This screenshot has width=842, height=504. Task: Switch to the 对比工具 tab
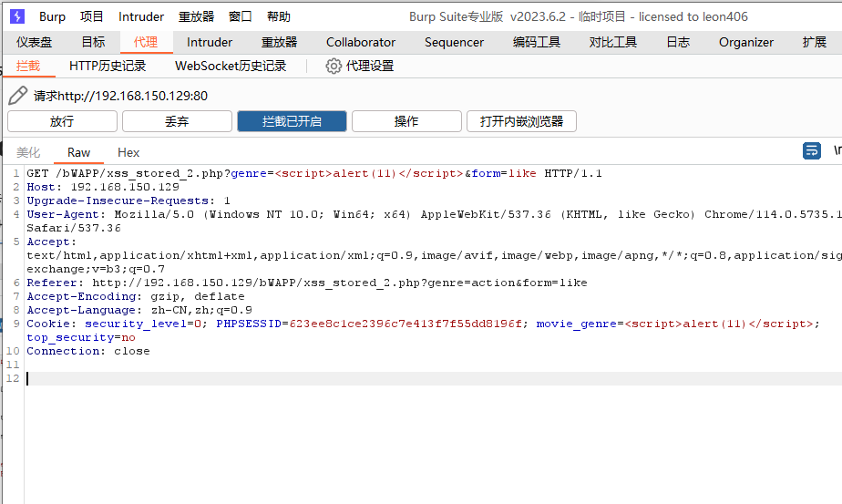(x=612, y=42)
